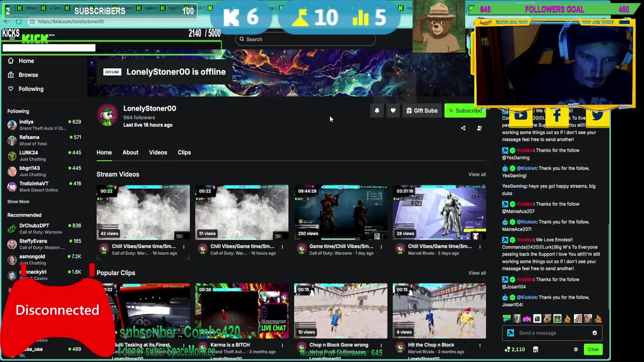
Task: Open options for Karma is a BITCH clip
Action: tap(282, 345)
